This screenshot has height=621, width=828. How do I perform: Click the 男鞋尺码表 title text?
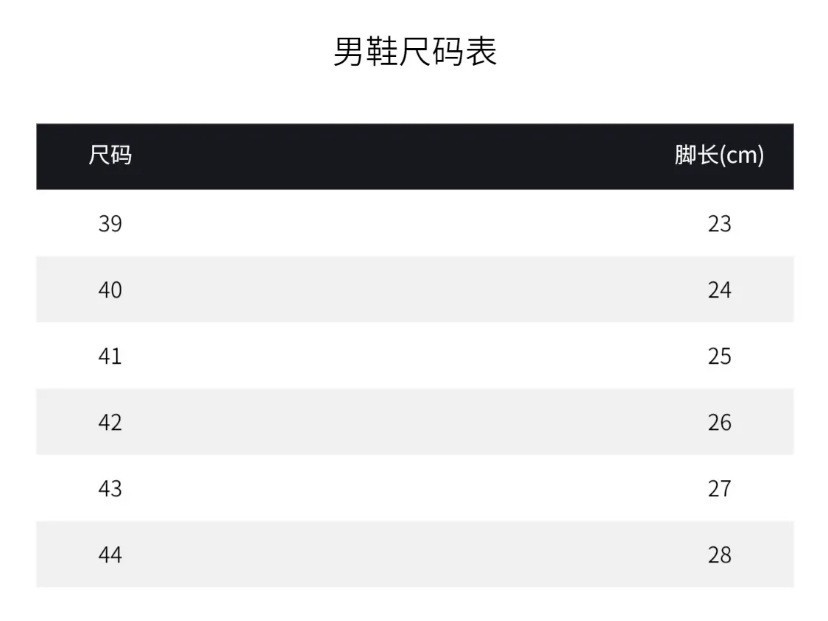(414, 52)
